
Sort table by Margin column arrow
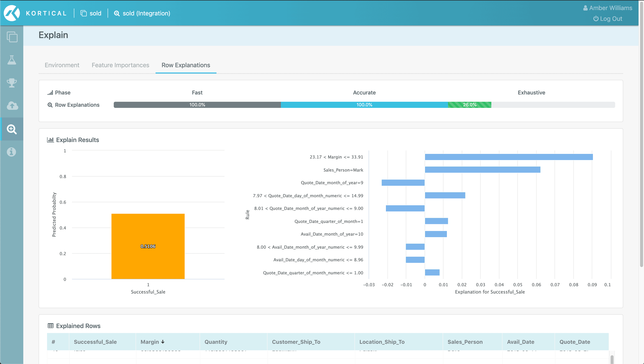pyautogui.click(x=163, y=342)
